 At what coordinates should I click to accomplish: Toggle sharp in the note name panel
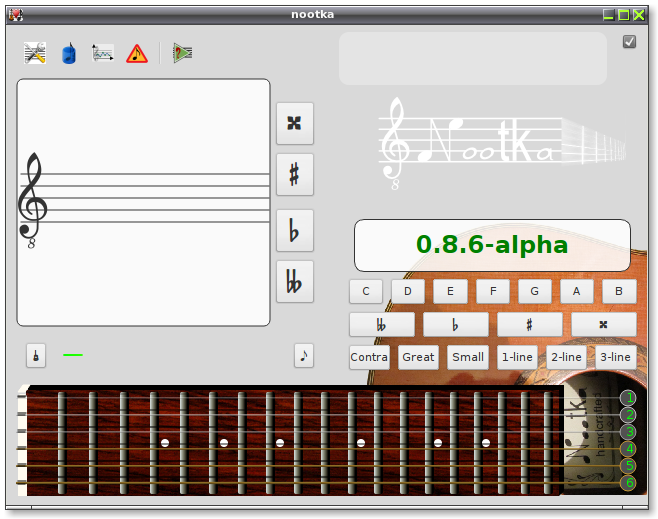point(530,324)
